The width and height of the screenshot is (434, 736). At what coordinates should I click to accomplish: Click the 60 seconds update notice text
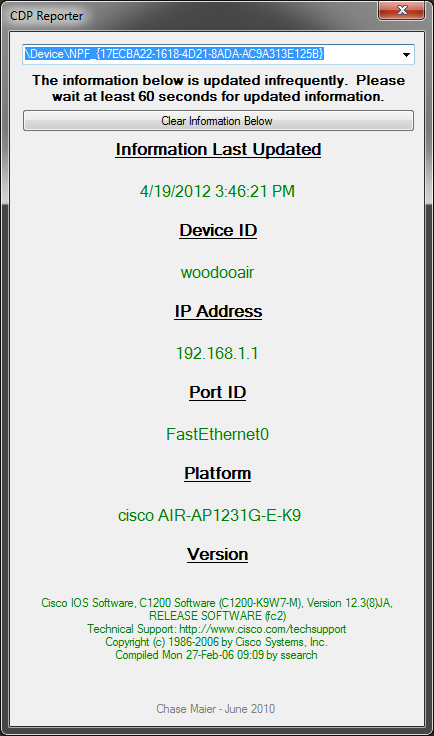(218, 88)
